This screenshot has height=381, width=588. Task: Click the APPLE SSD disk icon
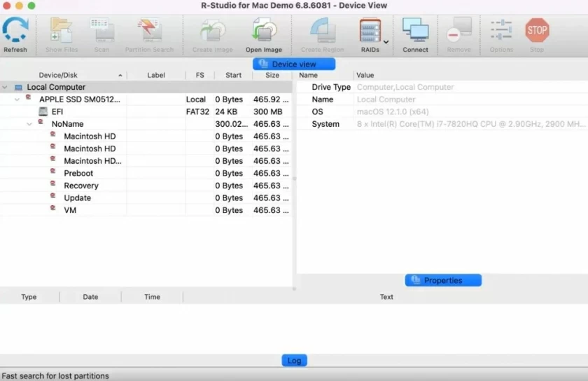click(x=28, y=97)
